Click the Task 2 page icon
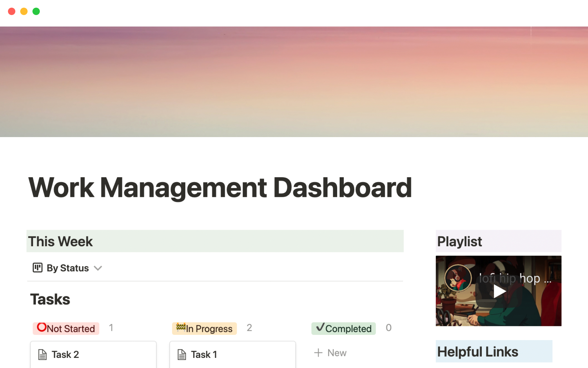The image size is (588, 368). [42, 355]
